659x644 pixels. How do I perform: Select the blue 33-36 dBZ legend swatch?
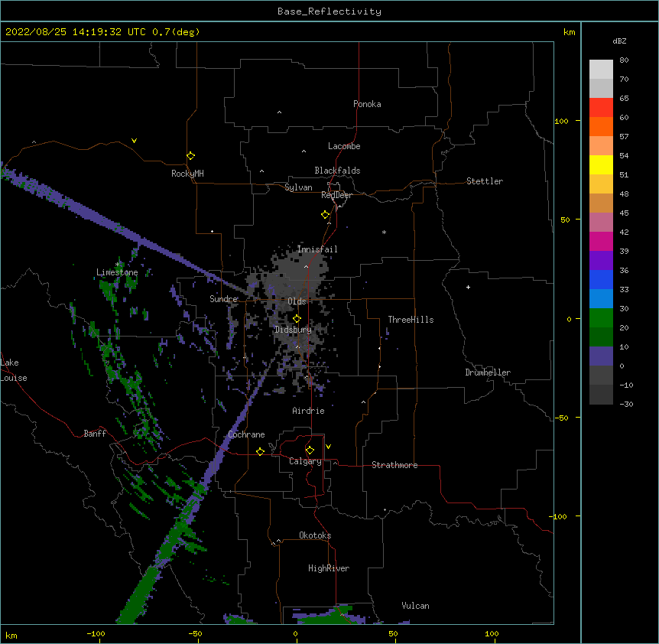(x=601, y=279)
